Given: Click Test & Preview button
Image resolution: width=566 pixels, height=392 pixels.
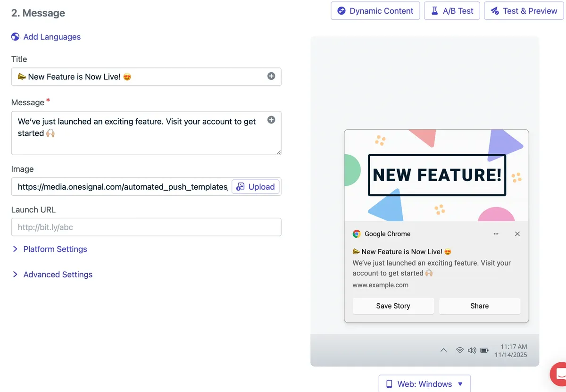Looking at the screenshot, I should click(524, 11).
